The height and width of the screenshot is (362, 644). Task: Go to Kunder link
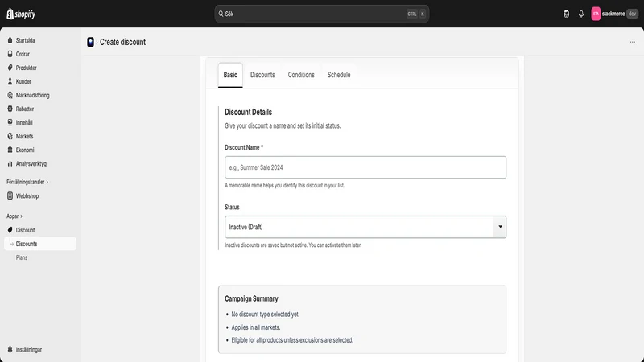(23, 81)
